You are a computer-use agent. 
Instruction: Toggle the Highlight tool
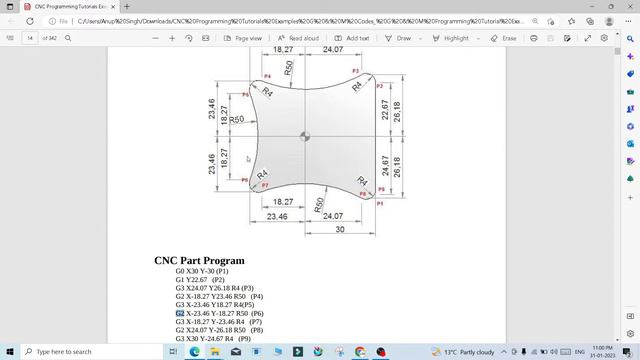coord(451,38)
